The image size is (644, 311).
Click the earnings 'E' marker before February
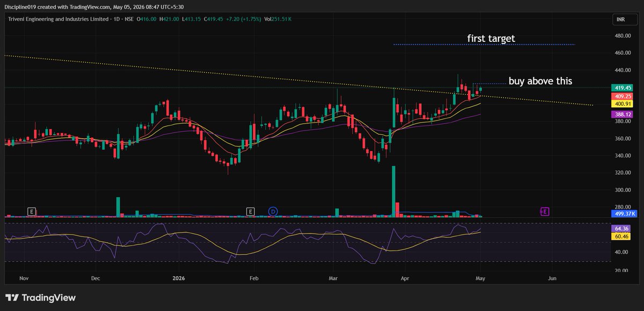coord(250,212)
